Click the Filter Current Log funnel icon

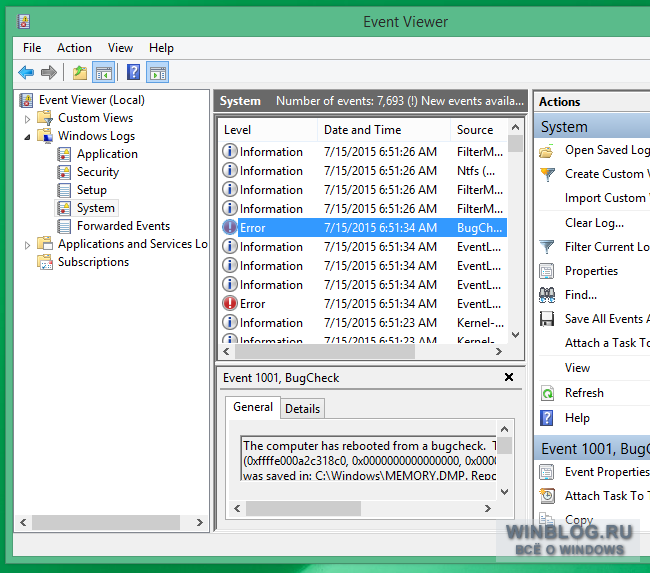coord(547,247)
